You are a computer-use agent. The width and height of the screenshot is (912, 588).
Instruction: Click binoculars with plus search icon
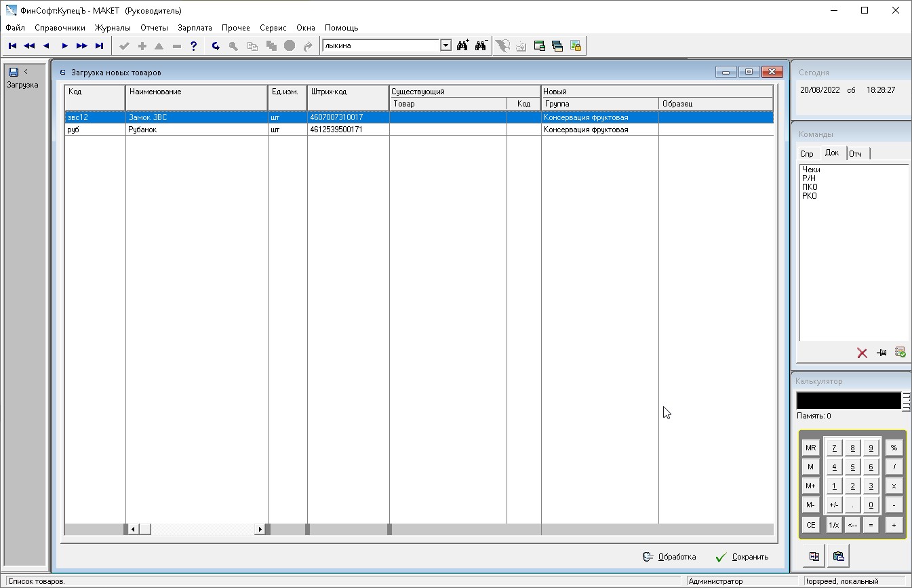pyautogui.click(x=463, y=46)
